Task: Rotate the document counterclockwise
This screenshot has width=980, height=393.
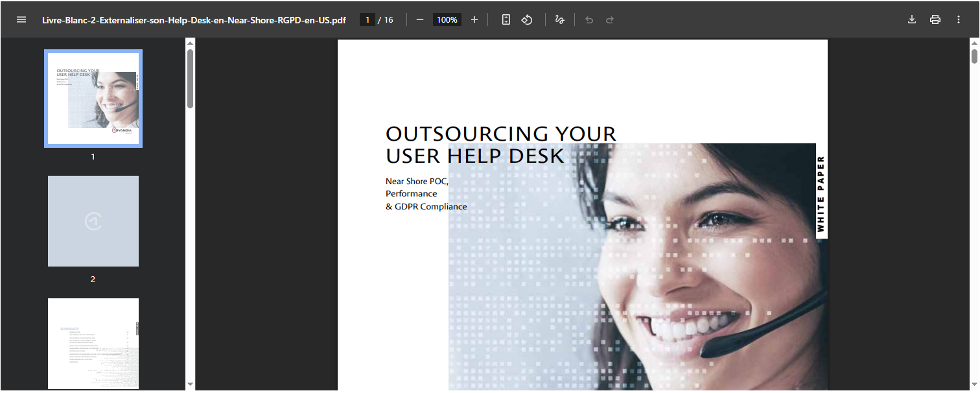Action: point(527,19)
